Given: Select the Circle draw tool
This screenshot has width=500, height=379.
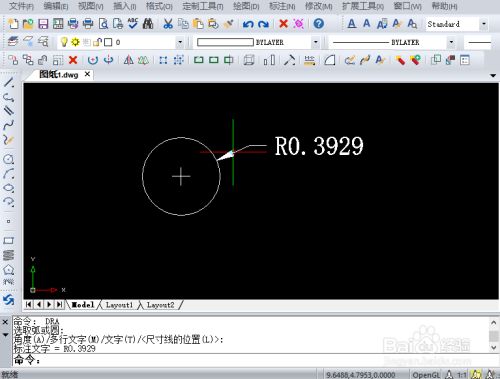Looking at the screenshot, I should (8, 159).
